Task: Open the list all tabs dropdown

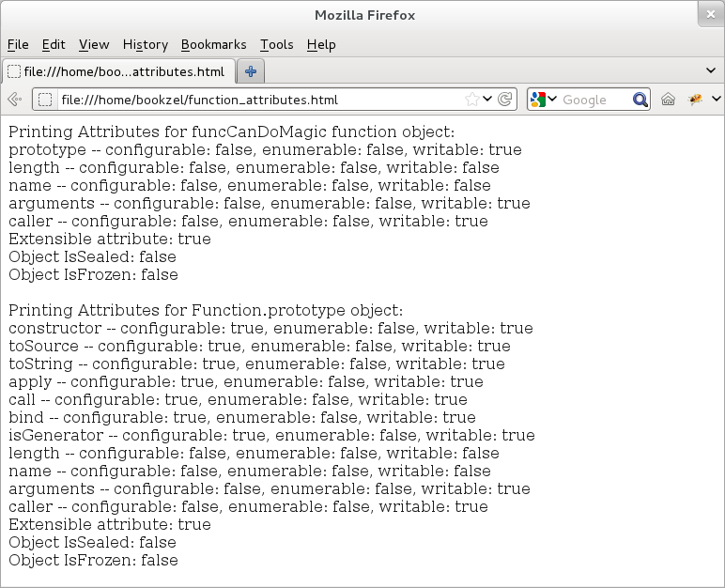Action: tap(711, 71)
